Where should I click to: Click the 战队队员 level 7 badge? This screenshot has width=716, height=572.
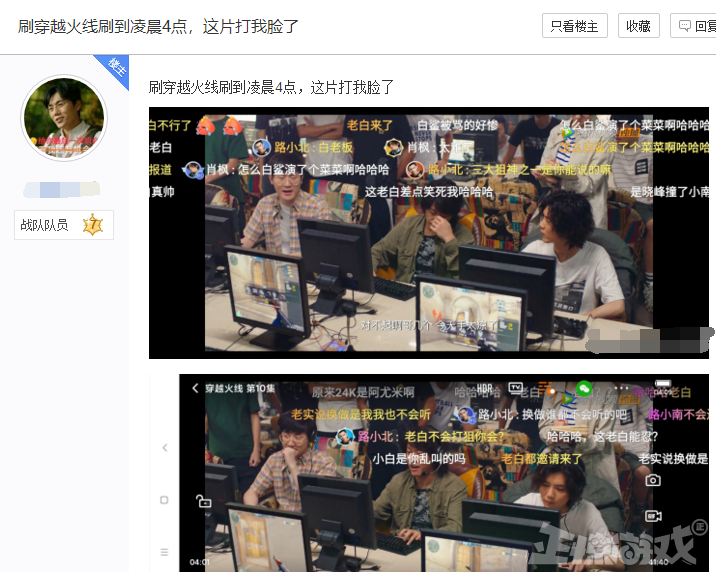pyautogui.click(x=64, y=225)
